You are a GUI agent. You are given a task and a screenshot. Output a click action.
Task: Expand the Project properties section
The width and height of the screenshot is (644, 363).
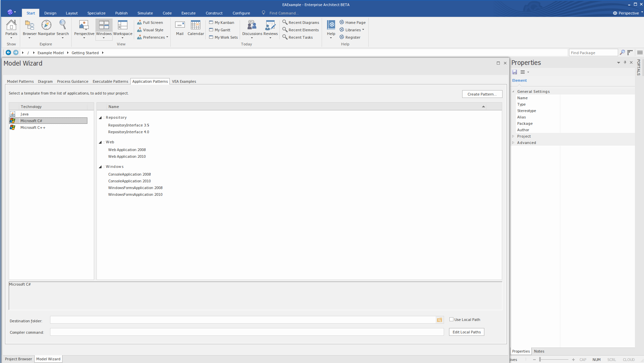pos(513,136)
